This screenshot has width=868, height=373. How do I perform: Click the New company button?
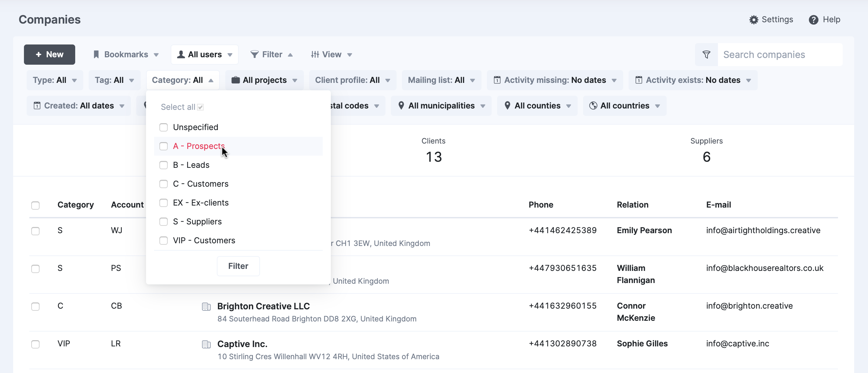pyautogui.click(x=50, y=55)
